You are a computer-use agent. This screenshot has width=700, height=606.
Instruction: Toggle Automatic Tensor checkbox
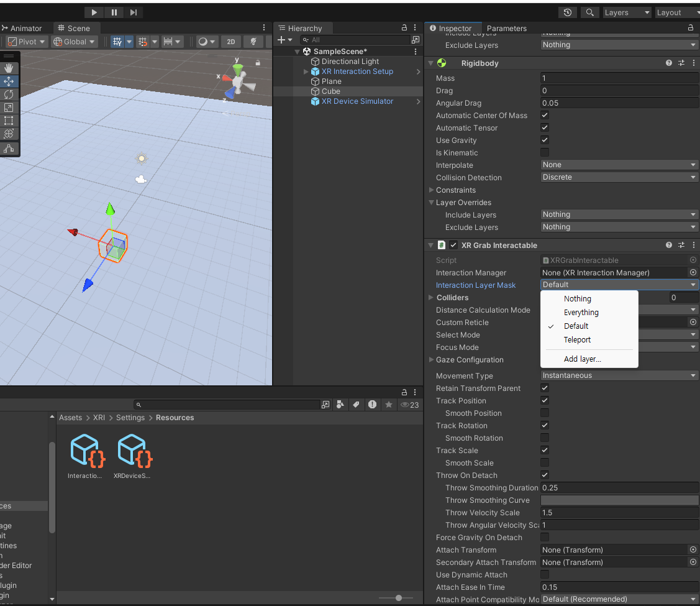pyautogui.click(x=545, y=127)
